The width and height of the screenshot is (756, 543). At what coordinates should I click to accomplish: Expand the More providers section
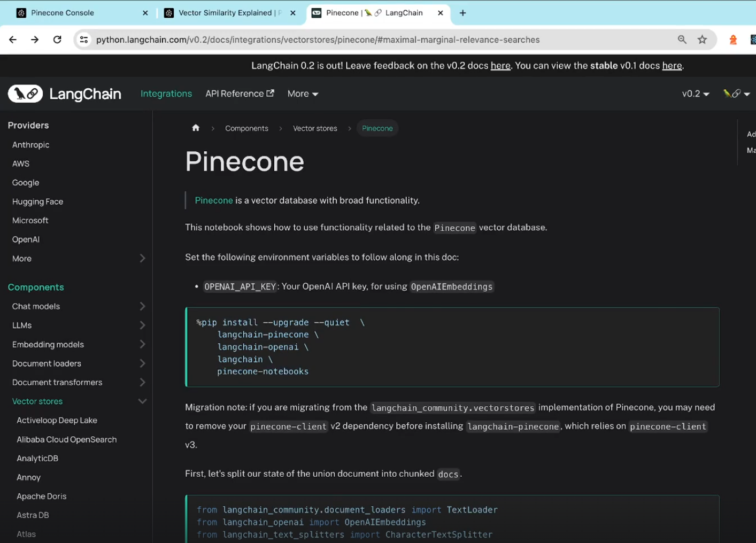tap(142, 258)
